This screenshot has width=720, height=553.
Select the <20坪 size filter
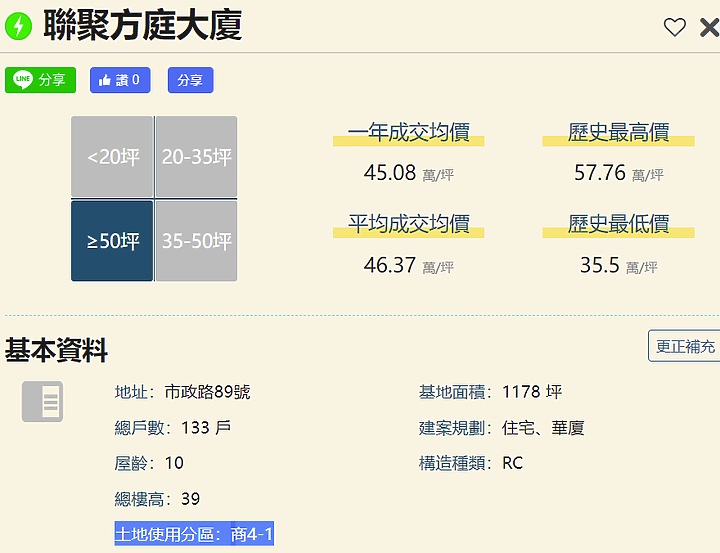(112, 157)
